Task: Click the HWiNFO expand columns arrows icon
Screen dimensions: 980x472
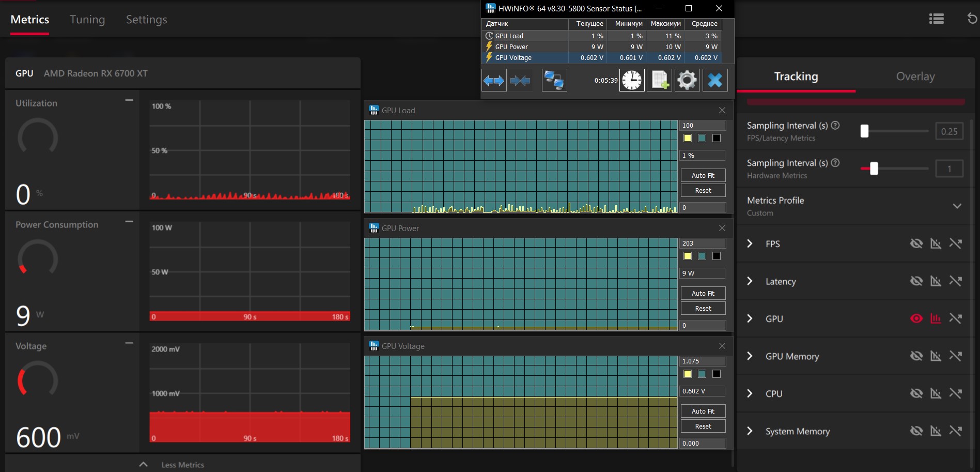Action: tap(494, 80)
